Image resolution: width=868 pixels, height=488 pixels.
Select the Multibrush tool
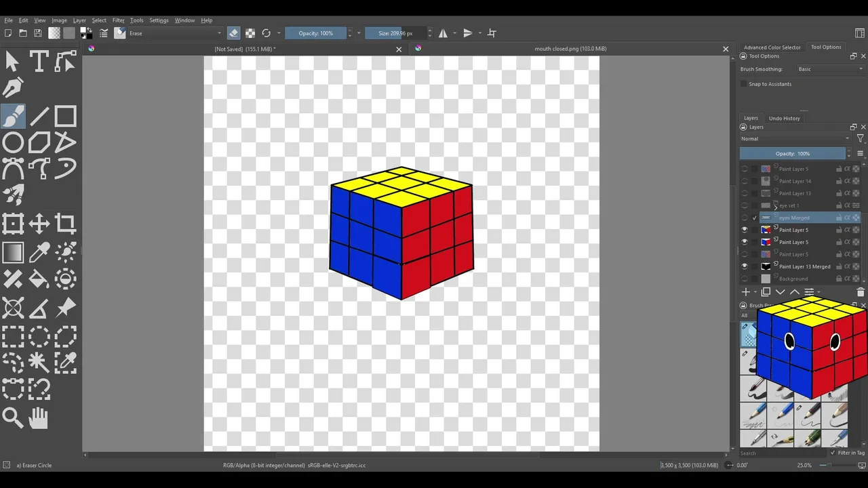[13, 195]
